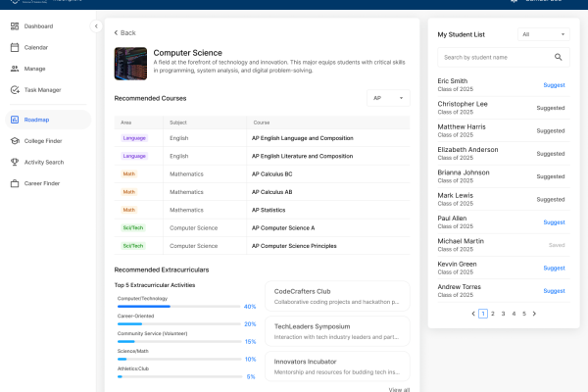The width and height of the screenshot is (588, 392).
Task: Open the College Finder graduation cap icon
Action: click(x=15, y=141)
